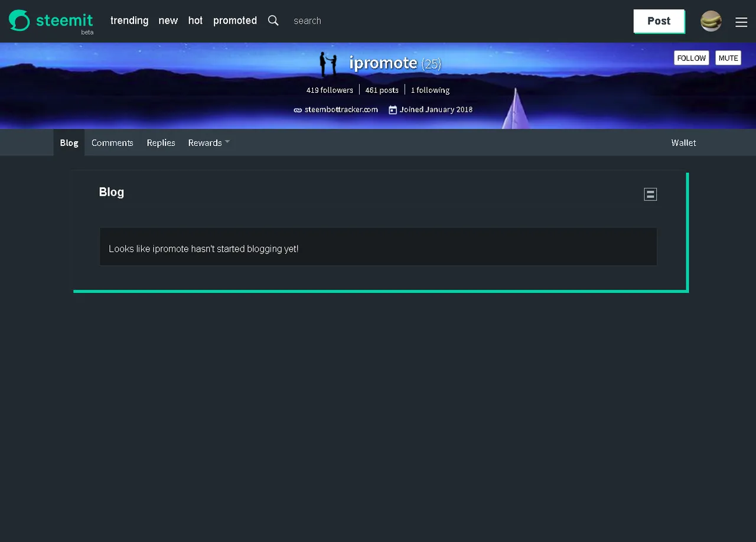This screenshot has width=756, height=542.
Task: Click the Post button
Action: pos(659,21)
